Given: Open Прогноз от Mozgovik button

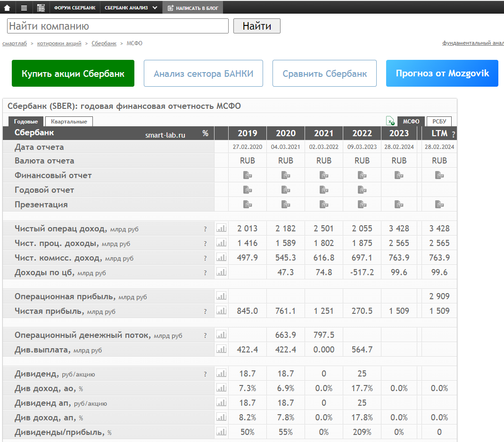Looking at the screenshot, I should pyautogui.click(x=442, y=73).
